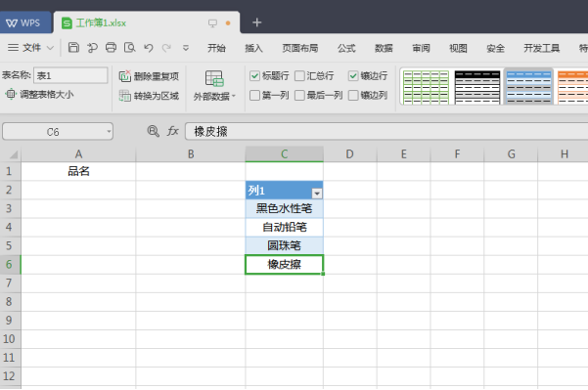Click the fx insert function icon
The width and height of the screenshot is (588, 390).
172,131
